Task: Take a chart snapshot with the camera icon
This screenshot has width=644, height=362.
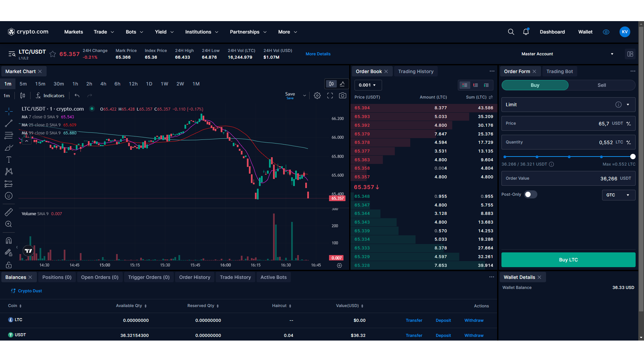Action: [342, 96]
